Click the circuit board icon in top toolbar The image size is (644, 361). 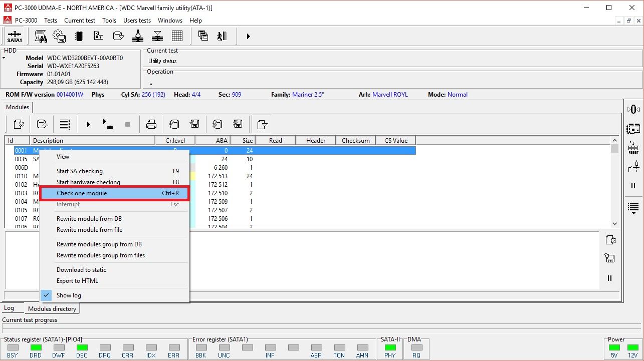[x=98, y=36]
